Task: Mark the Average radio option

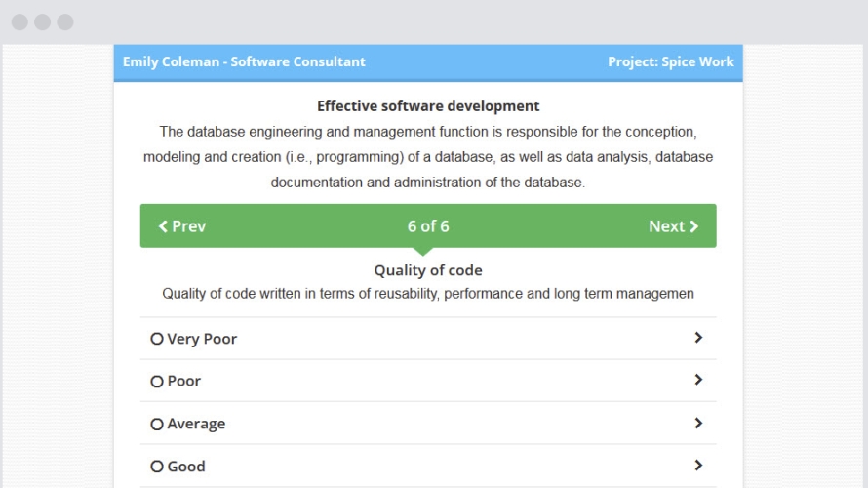Action: (157, 425)
